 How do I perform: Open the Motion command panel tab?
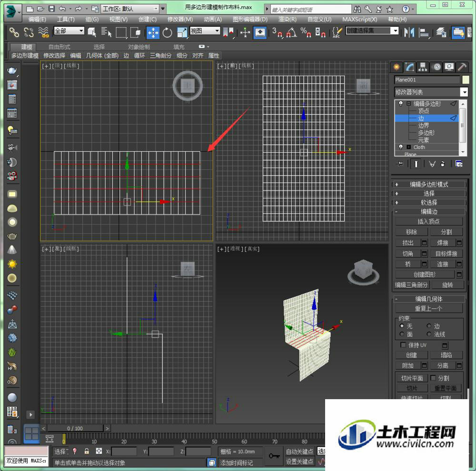[x=436, y=67]
